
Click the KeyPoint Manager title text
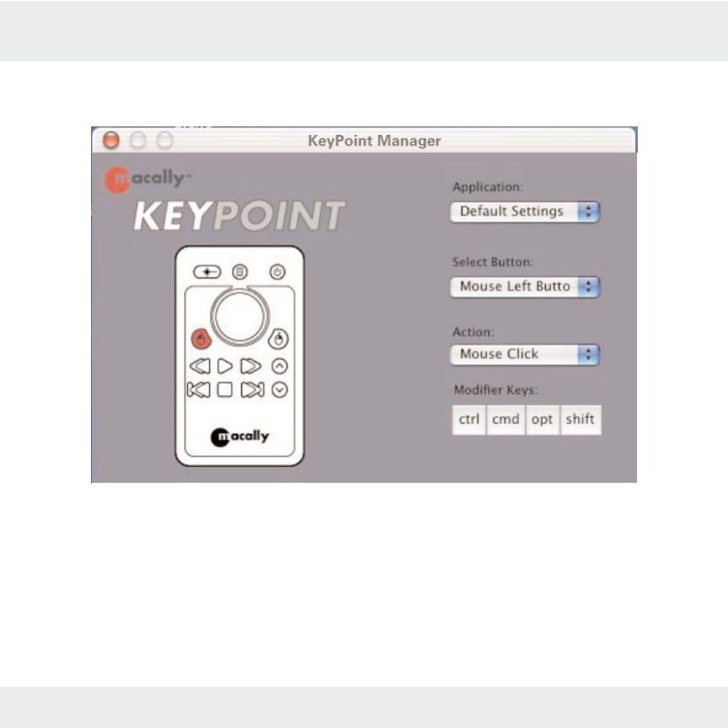(x=374, y=141)
